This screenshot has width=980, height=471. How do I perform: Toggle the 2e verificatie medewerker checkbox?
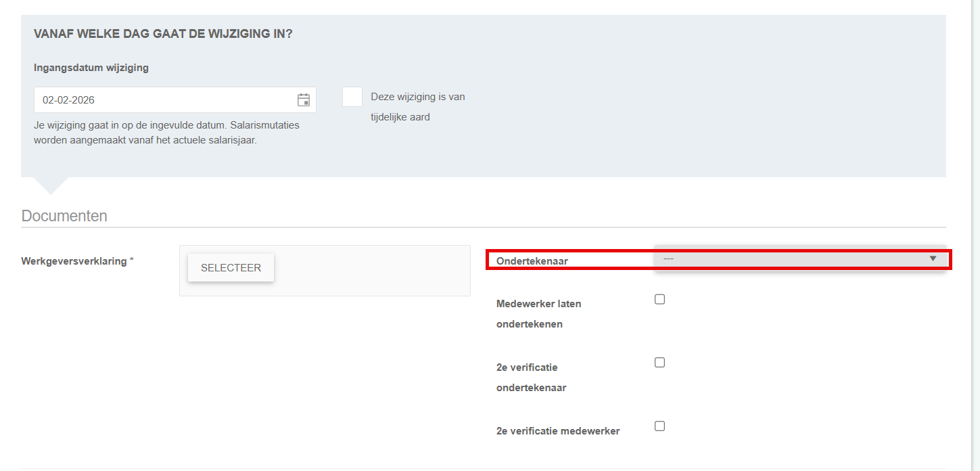[660, 426]
